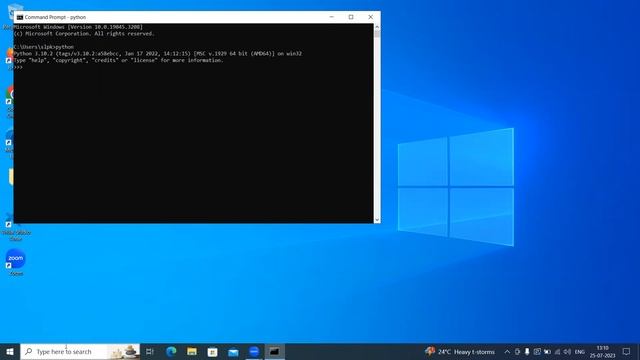Image resolution: width=640 pixels, height=360 pixels.
Task: Launch Microsoft Edge from the taskbar
Action: click(x=171, y=351)
